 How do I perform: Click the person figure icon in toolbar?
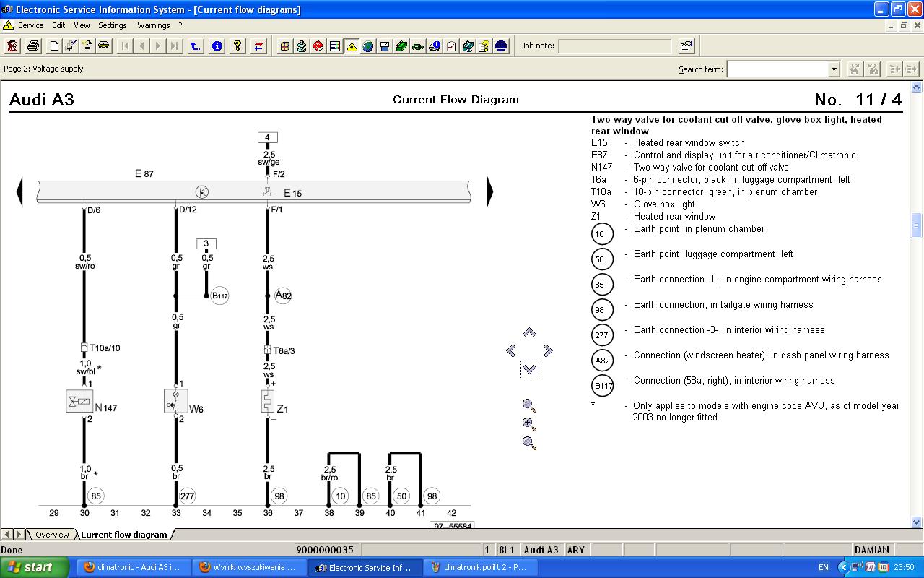(302, 46)
